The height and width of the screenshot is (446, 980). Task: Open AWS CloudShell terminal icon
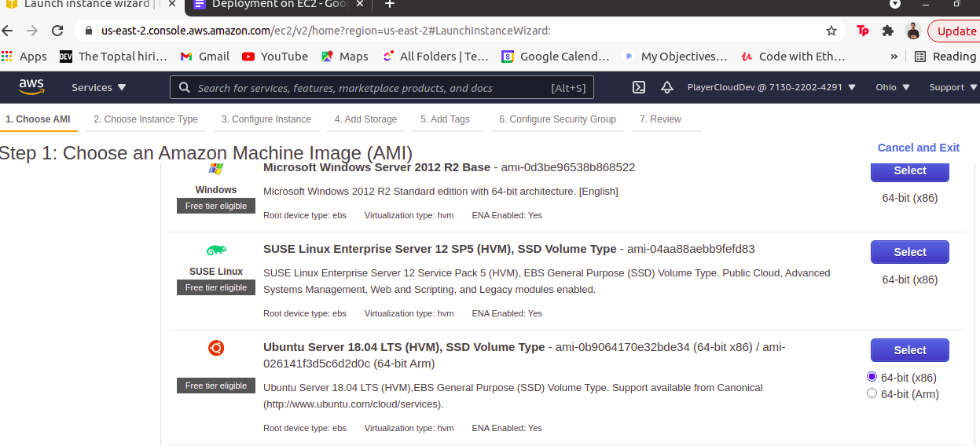tap(639, 87)
